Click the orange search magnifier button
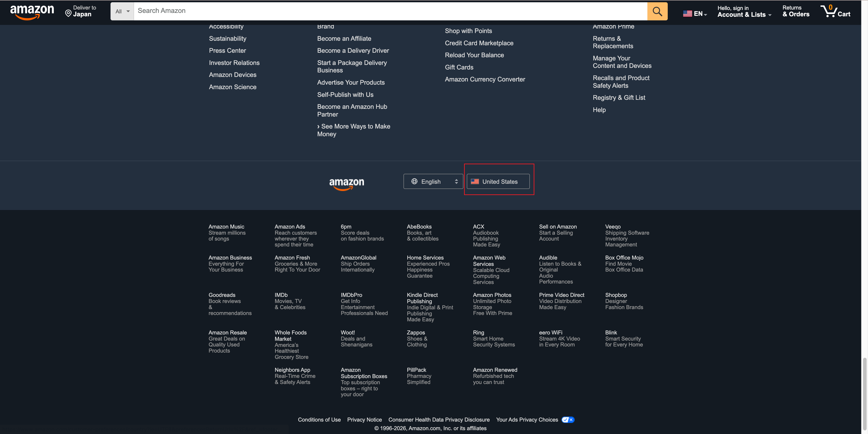 pyautogui.click(x=657, y=12)
